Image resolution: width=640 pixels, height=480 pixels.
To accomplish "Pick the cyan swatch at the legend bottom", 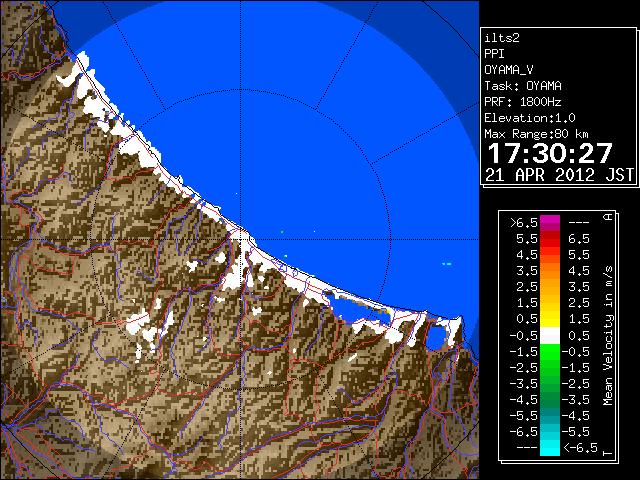I will click(x=550, y=448).
